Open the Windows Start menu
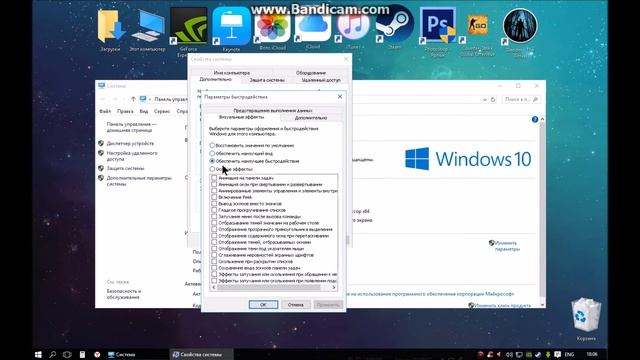This screenshot has height=360, width=640. (38, 354)
